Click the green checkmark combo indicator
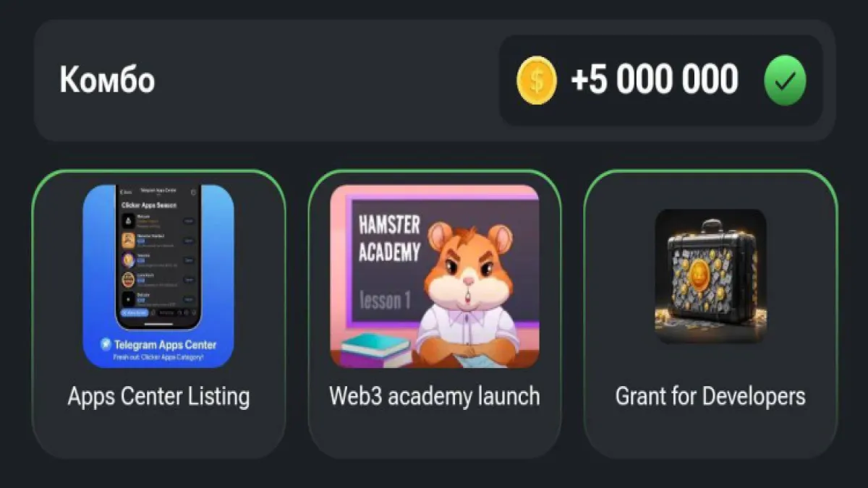 786,80
